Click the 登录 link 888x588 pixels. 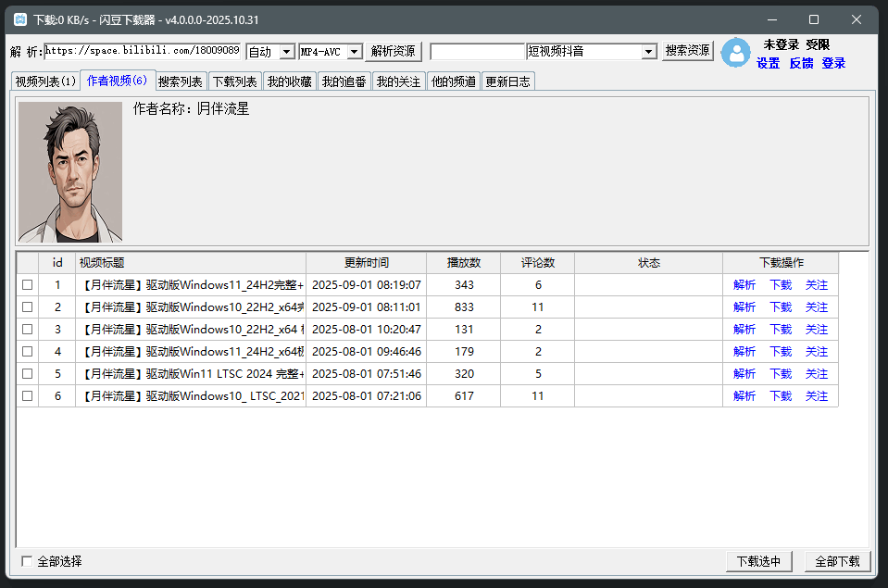[x=833, y=62]
